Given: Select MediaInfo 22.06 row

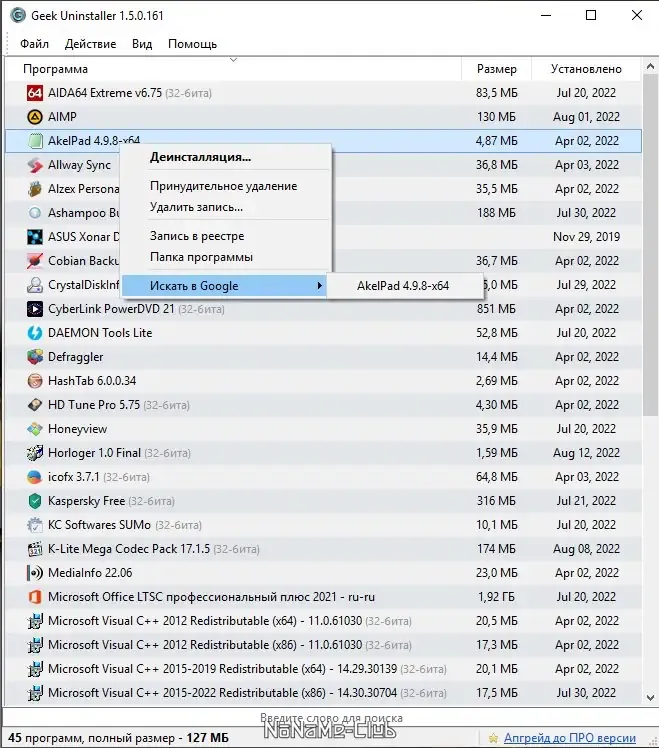Looking at the screenshot, I should point(323,572).
